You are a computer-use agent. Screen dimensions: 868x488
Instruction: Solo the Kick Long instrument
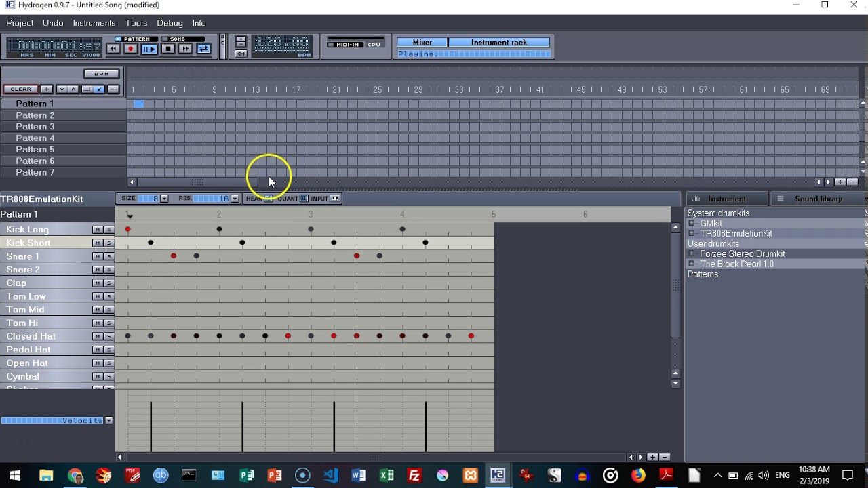pos(108,230)
